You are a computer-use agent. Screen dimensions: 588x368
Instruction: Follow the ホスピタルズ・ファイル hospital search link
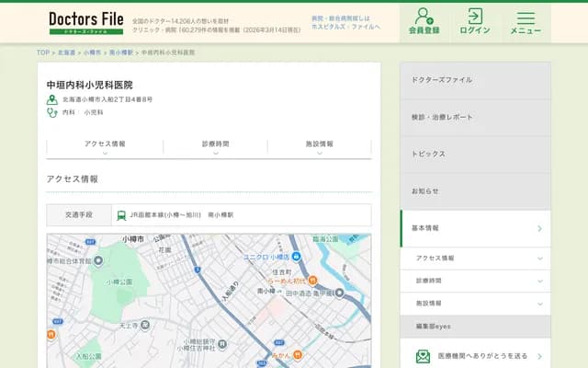point(345,27)
